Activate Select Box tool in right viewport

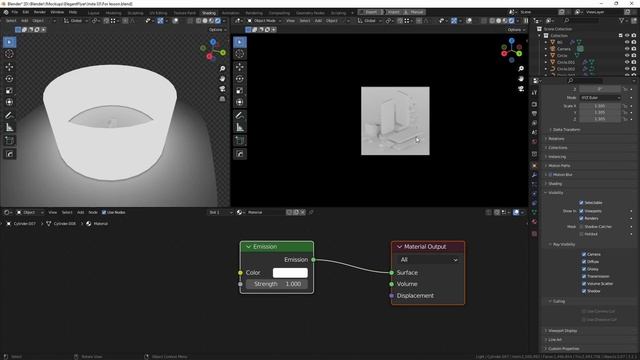(x=240, y=42)
